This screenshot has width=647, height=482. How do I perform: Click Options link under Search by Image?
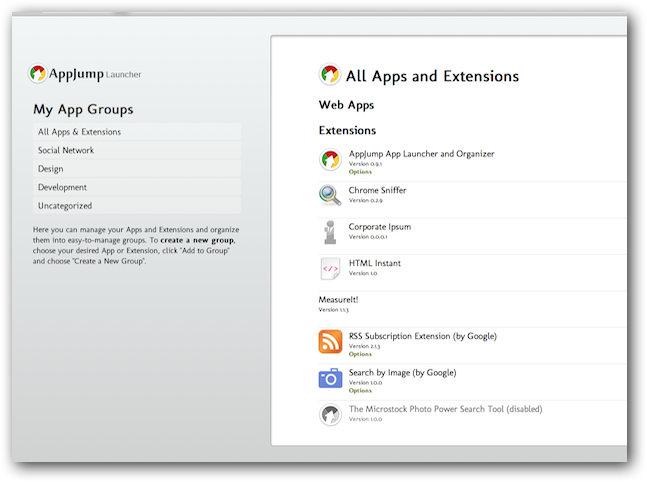(x=360, y=391)
